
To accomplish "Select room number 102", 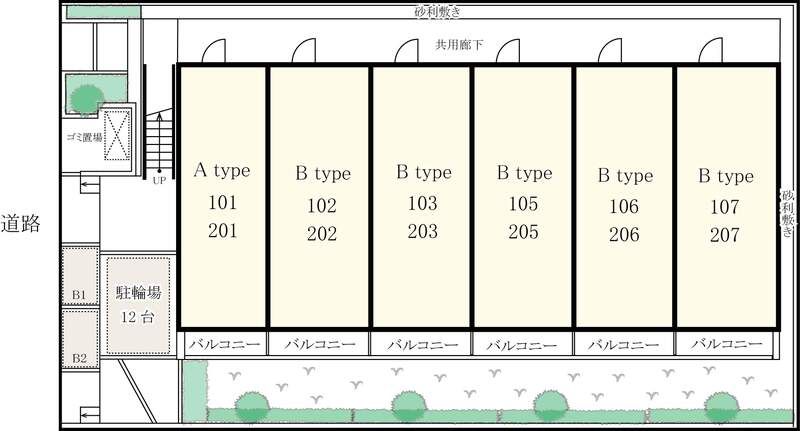I will (322, 206).
